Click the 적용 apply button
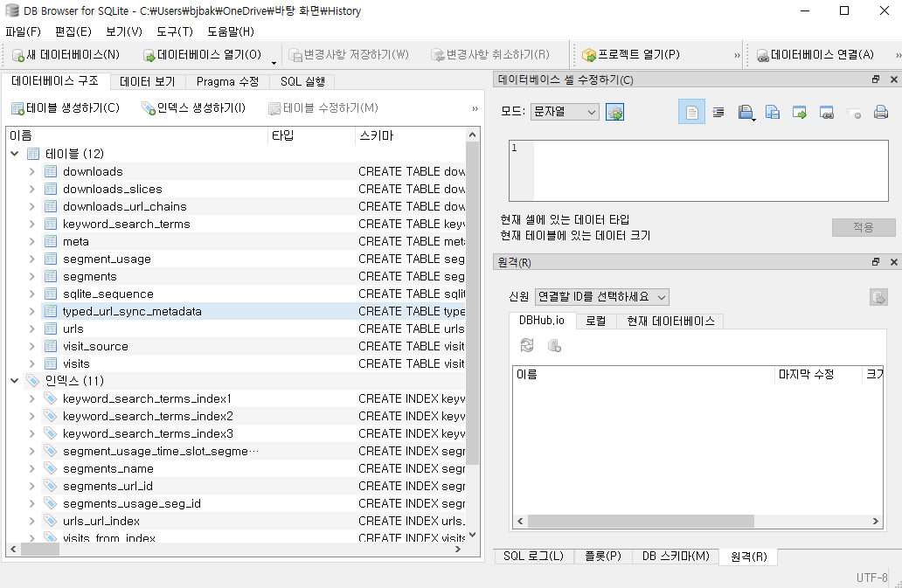Viewport: 902px width, 588px height. 863,228
